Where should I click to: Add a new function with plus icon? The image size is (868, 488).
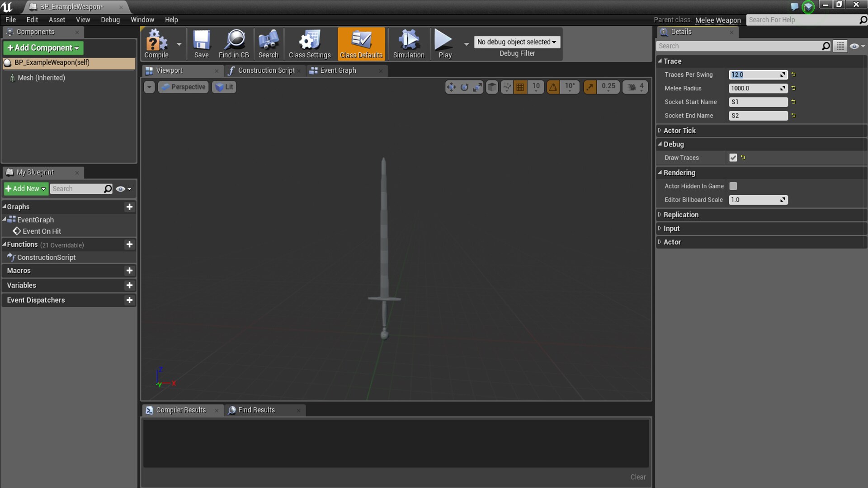pyautogui.click(x=129, y=244)
